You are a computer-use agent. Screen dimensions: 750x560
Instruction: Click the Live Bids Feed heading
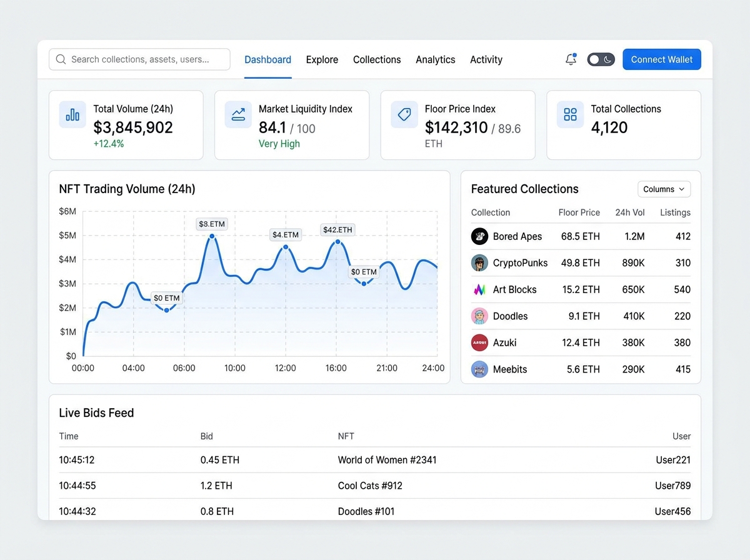(x=96, y=412)
